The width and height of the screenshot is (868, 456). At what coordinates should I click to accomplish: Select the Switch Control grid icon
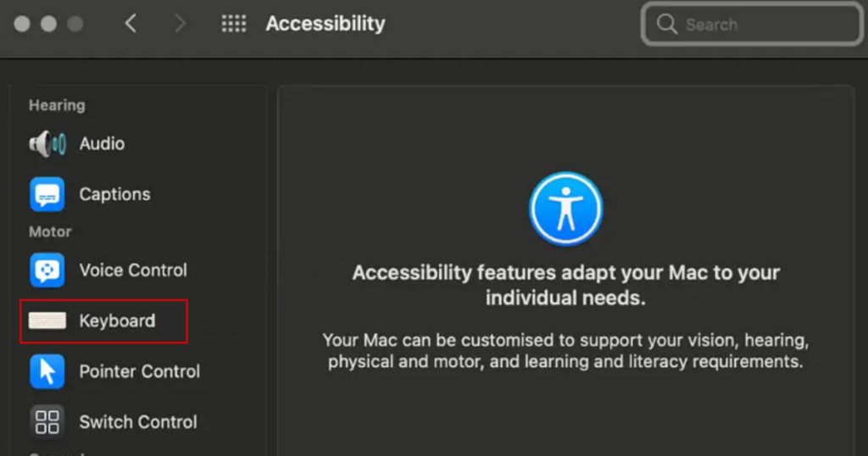(x=47, y=421)
